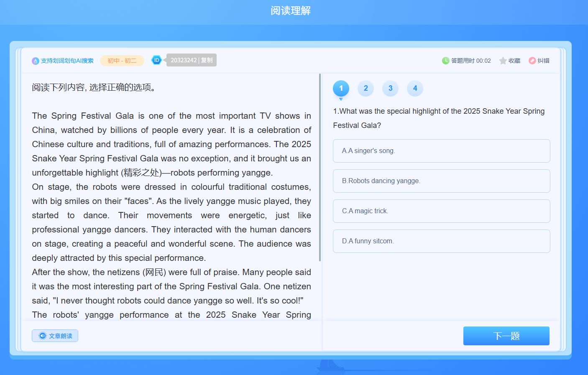Click the 初中-初二 grade level tag
Image resolution: width=588 pixels, height=375 pixels.
(122, 61)
